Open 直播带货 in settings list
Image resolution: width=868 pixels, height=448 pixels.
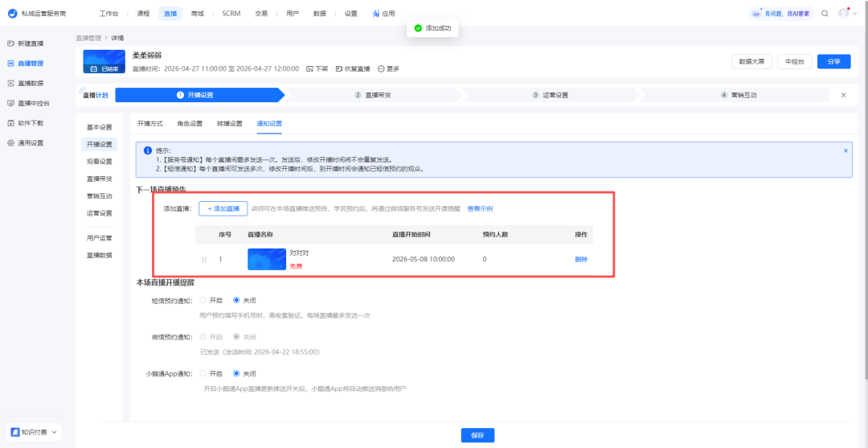tap(99, 179)
